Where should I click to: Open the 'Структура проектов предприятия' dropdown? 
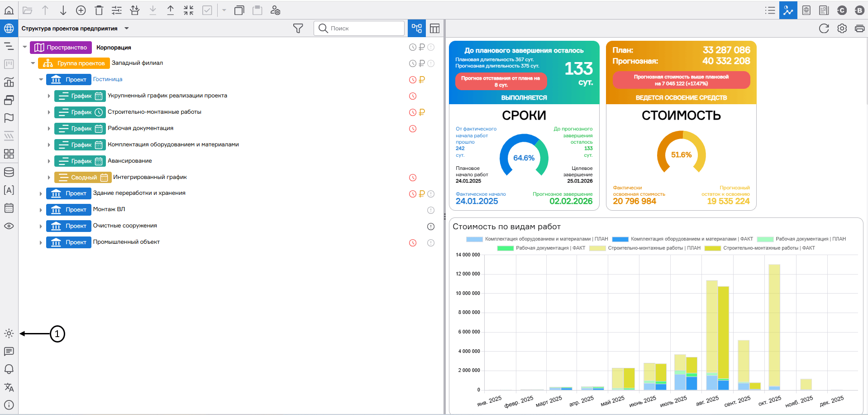point(127,29)
